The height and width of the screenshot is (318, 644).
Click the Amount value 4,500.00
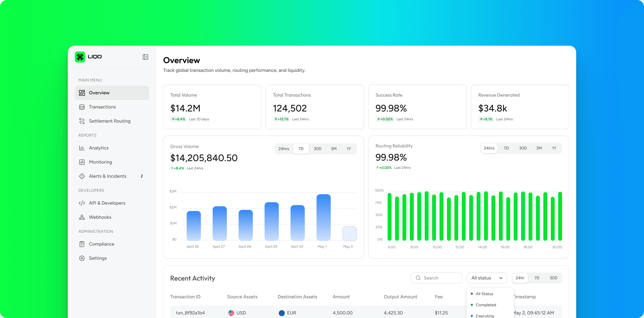(x=342, y=313)
